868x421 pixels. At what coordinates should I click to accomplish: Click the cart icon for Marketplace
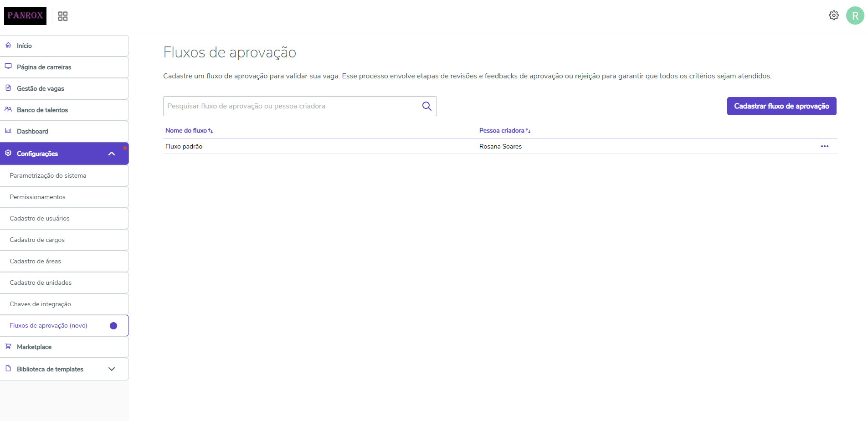pyautogui.click(x=8, y=346)
